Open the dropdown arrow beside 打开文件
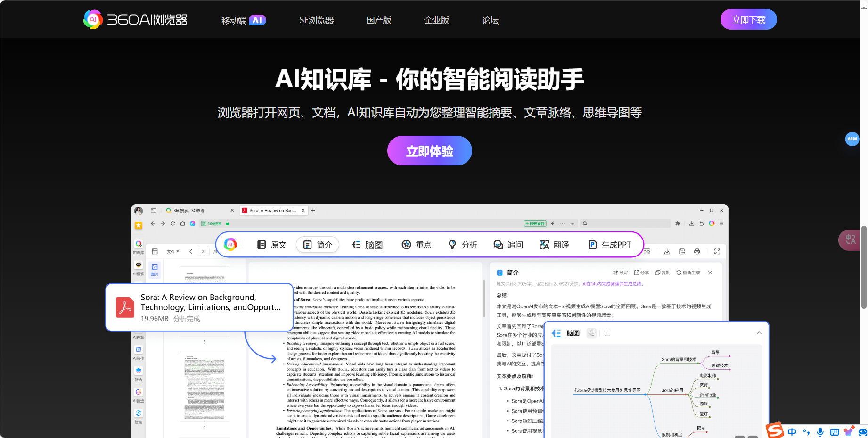The height and width of the screenshot is (438, 868). click(x=573, y=223)
